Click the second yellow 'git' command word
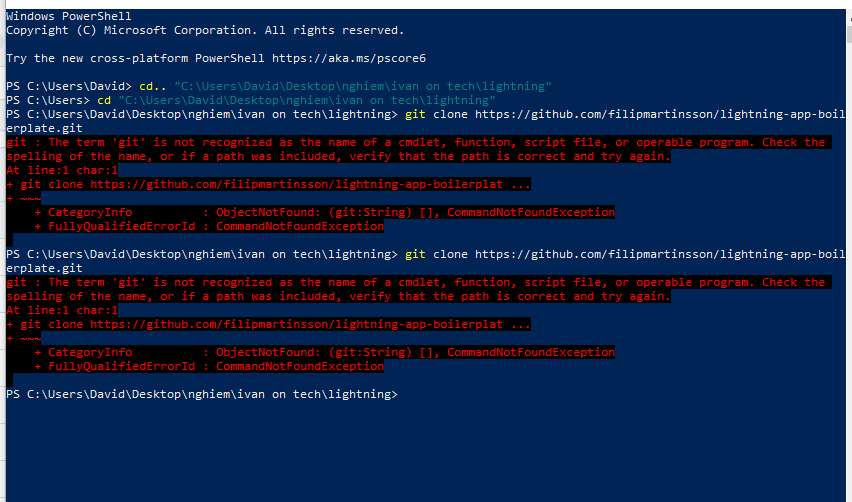Image resolution: width=852 pixels, height=502 pixels. click(415, 254)
